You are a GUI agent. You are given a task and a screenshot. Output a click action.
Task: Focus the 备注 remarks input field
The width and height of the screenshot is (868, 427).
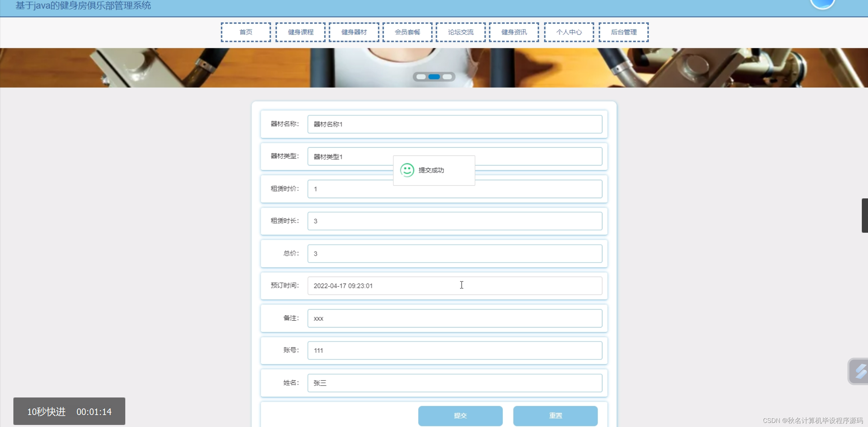tap(454, 318)
